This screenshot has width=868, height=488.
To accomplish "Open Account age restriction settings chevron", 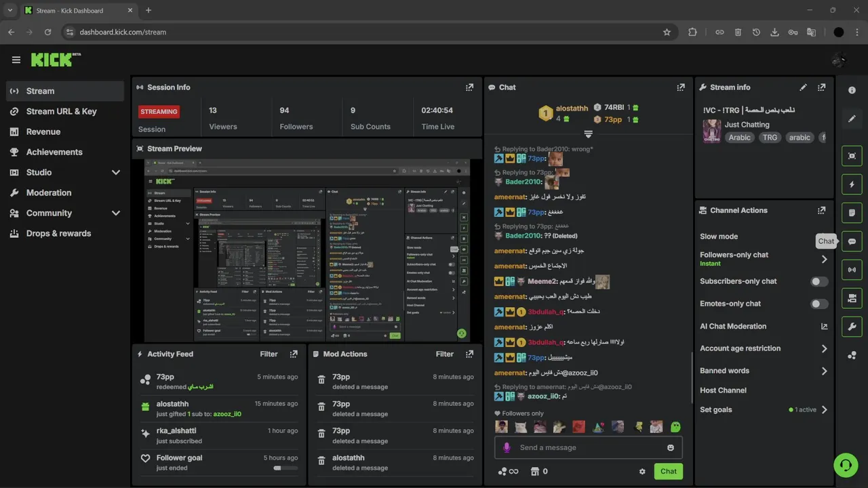I will tap(825, 348).
